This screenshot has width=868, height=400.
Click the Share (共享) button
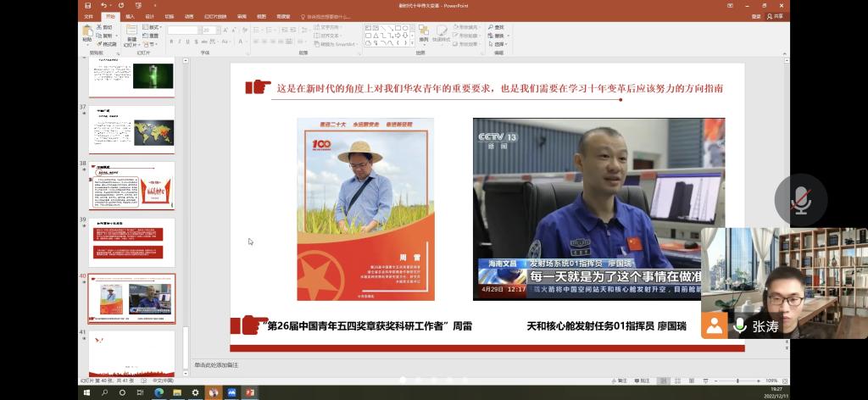(x=774, y=16)
